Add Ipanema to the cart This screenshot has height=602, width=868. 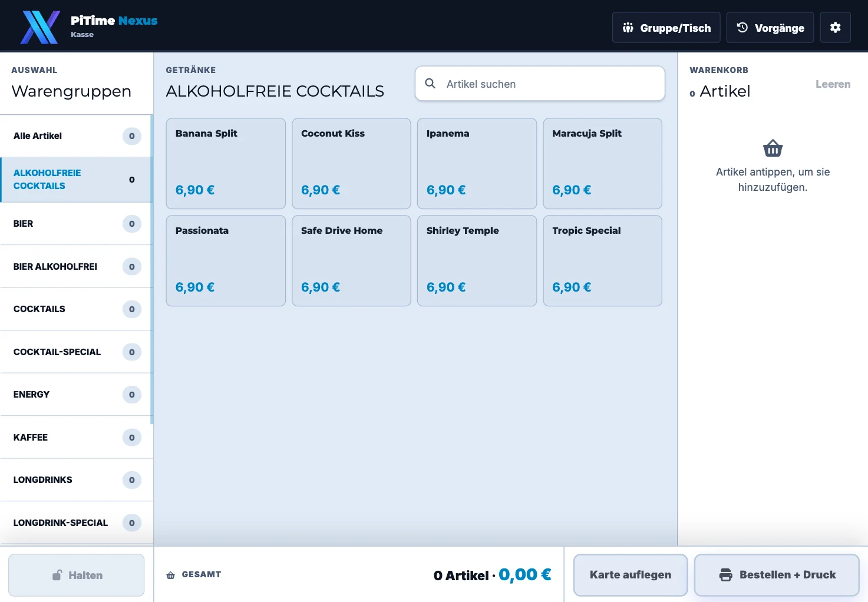pyautogui.click(x=477, y=164)
